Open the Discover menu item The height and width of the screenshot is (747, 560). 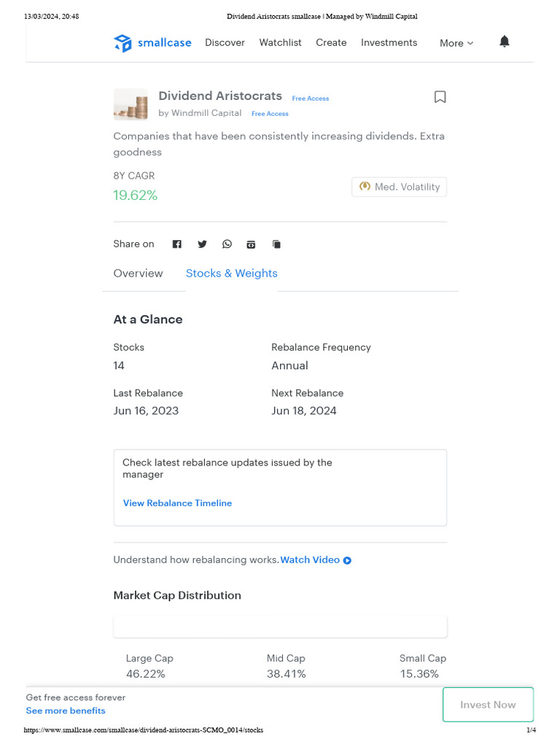[x=225, y=42]
